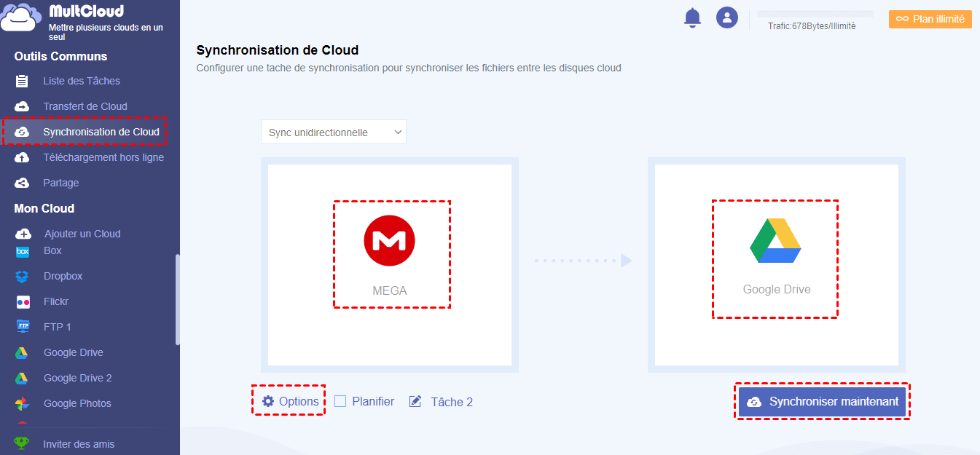Click the Tâche 2 task name
The image size is (980, 455).
tap(452, 402)
